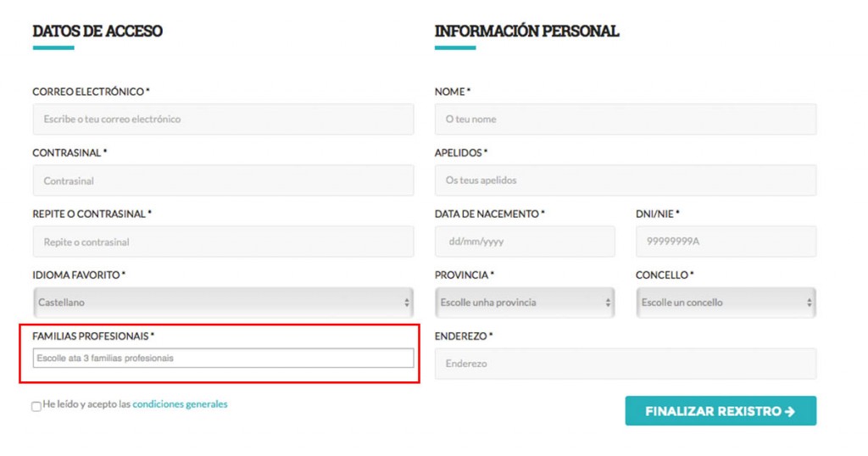Check the He leído y acepto checkbox
This screenshot has height=456, width=868.
[36, 406]
